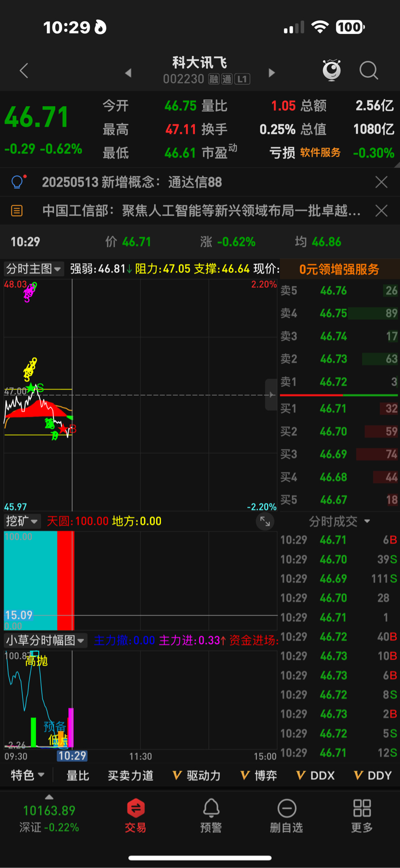Tap the 高抛 label in sub-chart
The image size is (400, 868).
pos(36,661)
